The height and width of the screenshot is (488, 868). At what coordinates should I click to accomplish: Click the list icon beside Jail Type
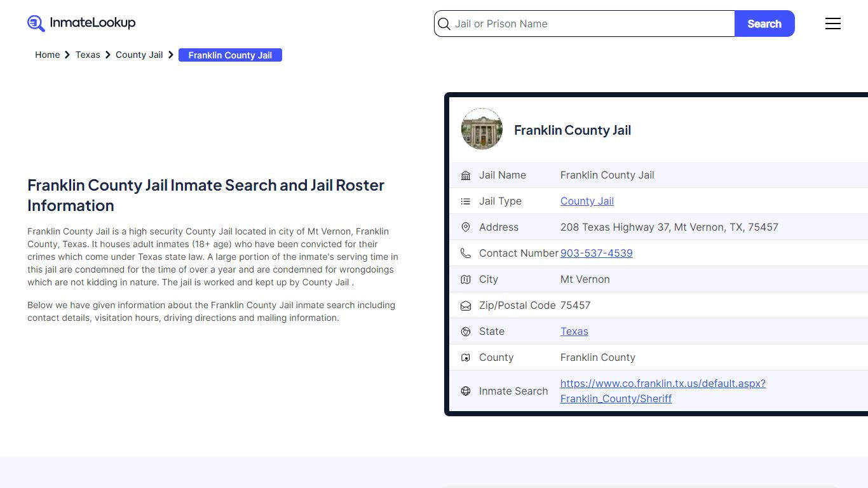click(466, 201)
